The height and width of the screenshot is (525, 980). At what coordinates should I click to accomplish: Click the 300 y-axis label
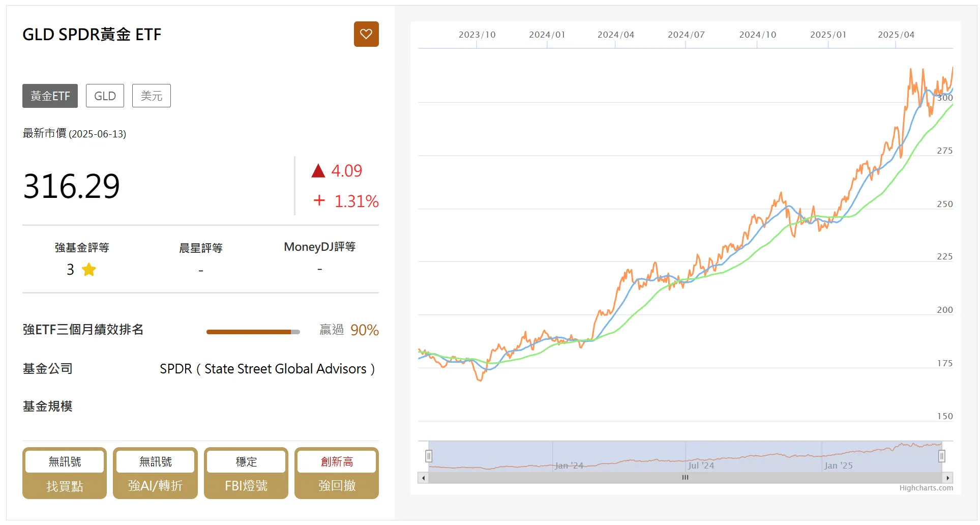click(x=945, y=98)
